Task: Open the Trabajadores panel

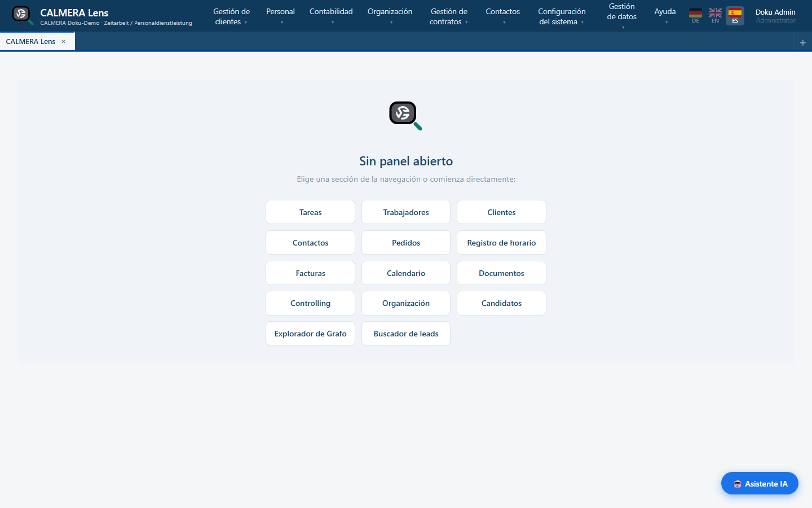Action: pyautogui.click(x=406, y=212)
